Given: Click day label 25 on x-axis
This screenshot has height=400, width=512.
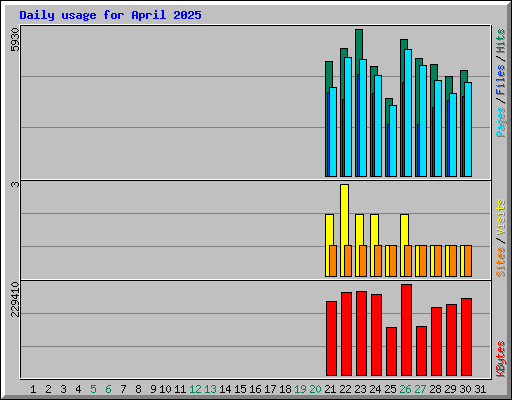Looking at the screenshot, I should 390,389.
